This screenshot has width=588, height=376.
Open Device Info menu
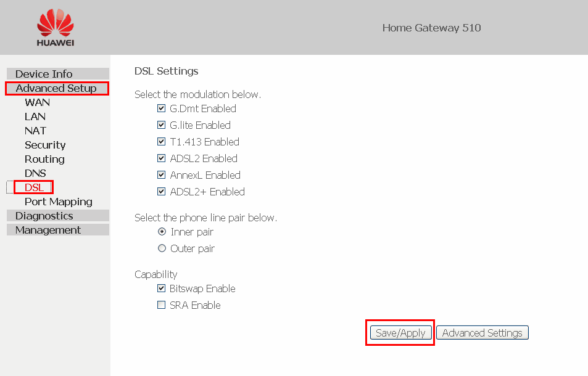58,74
